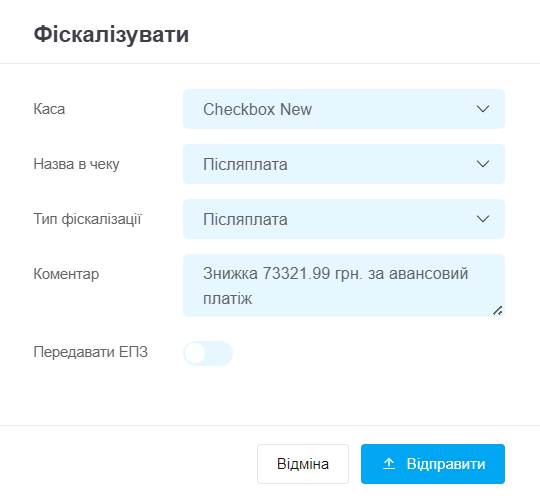The width and height of the screenshot is (540, 500).
Task: Submit with the Відправити button
Action: 433,464
